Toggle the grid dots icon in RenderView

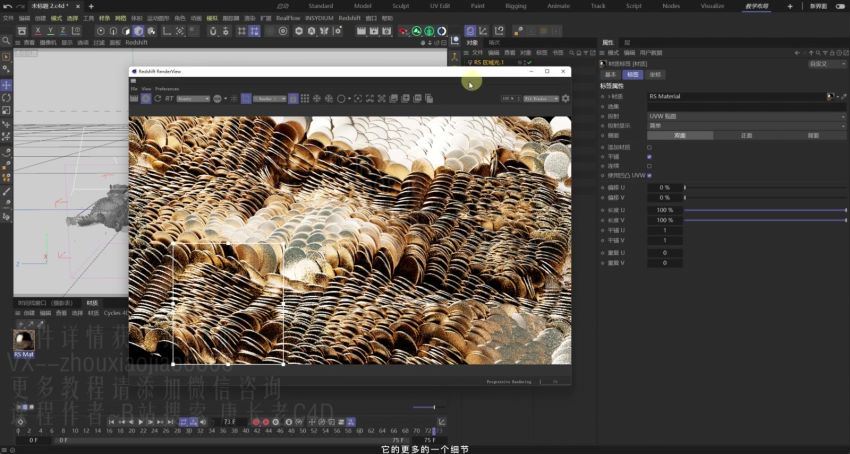pyautogui.click(x=305, y=98)
